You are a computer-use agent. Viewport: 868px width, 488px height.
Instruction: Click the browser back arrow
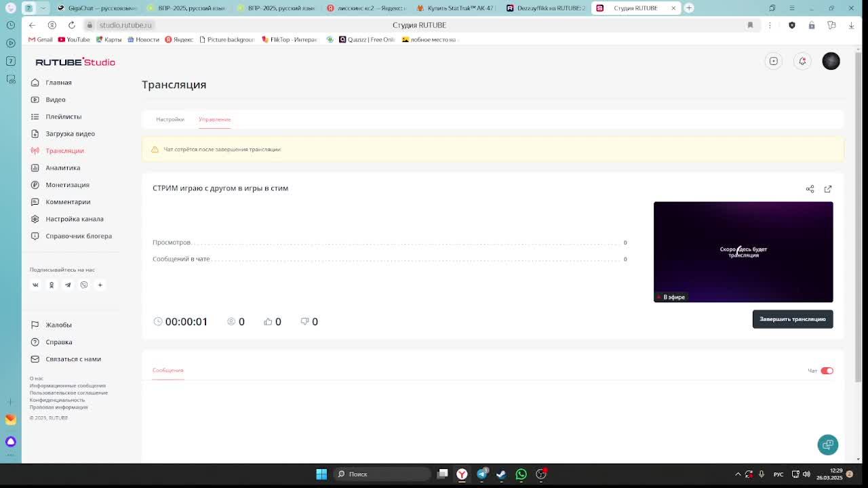[32, 25]
